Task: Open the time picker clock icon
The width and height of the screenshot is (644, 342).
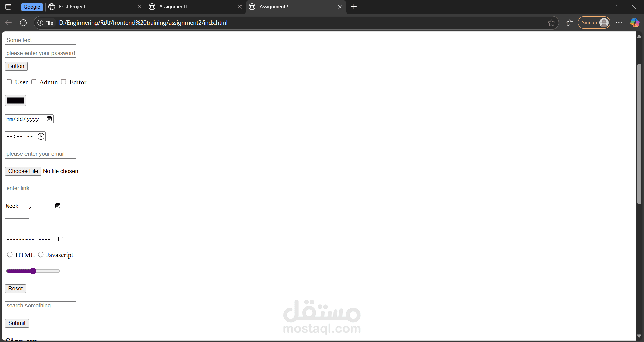Action: click(x=41, y=136)
